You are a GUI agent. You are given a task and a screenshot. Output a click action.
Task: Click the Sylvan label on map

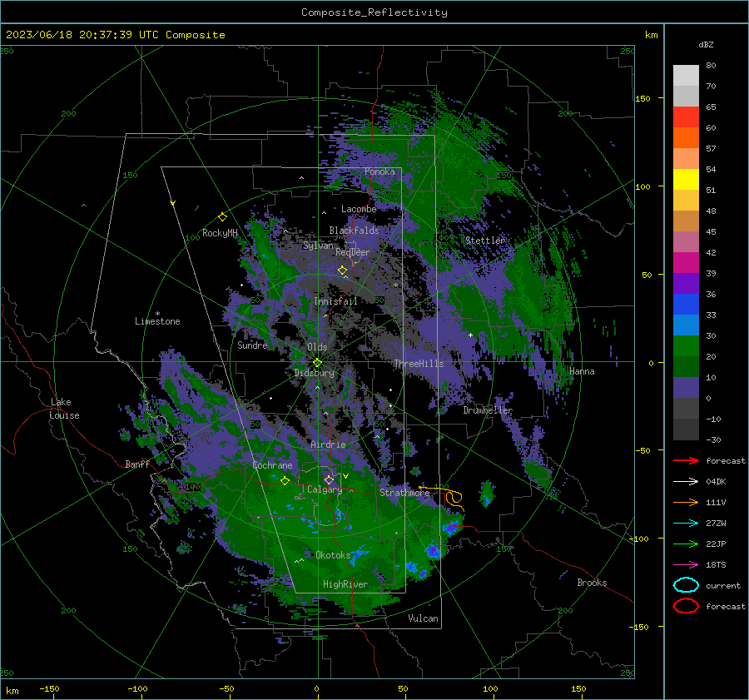[x=318, y=246]
